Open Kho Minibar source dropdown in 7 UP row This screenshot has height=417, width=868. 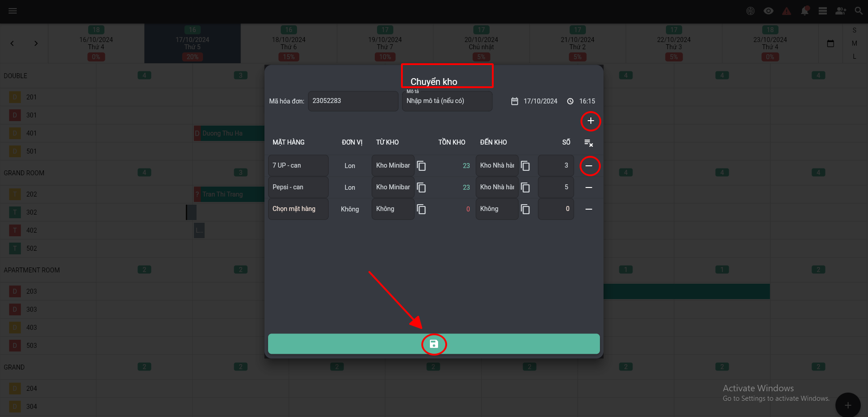pos(393,165)
